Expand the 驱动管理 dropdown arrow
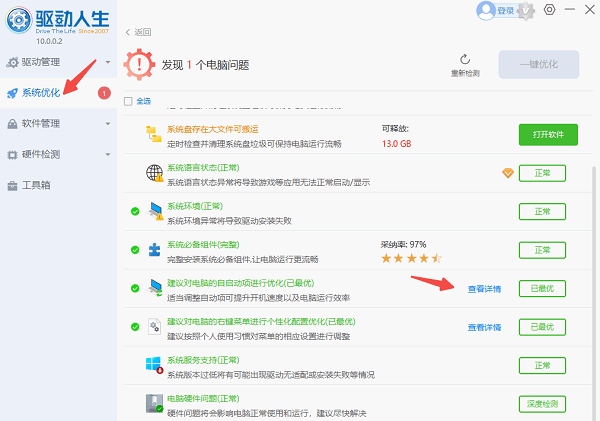Image resolution: width=600 pixels, height=421 pixels. [108, 62]
